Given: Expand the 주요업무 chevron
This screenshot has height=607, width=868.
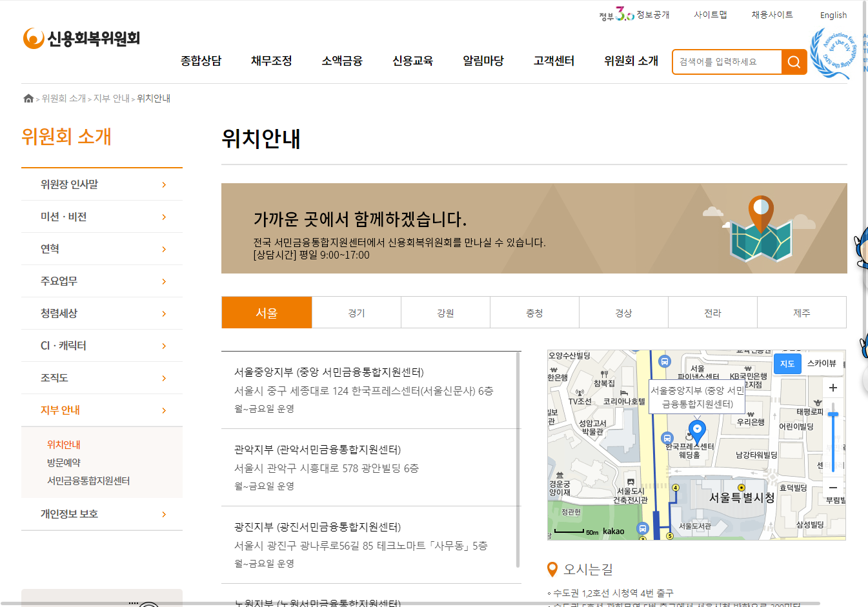Looking at the screenshot, I should pyautogui.click(x=164, y=281).
